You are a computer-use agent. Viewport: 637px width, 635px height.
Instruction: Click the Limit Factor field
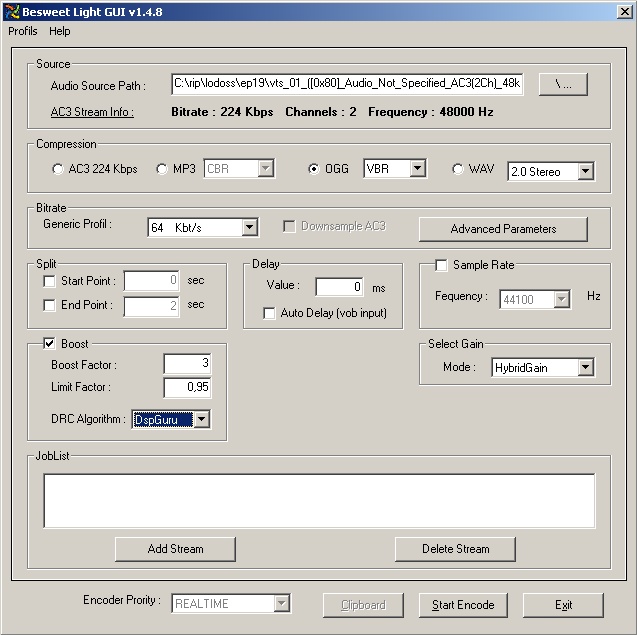point(187,388)
